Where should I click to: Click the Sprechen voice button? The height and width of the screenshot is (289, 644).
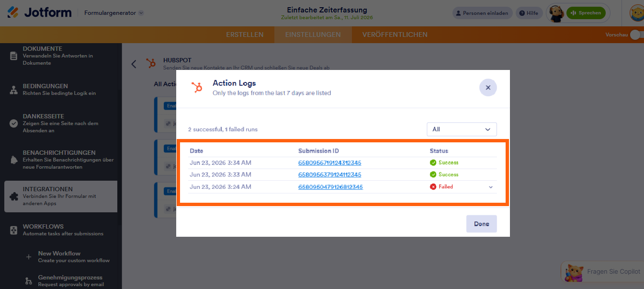point(586,13)
